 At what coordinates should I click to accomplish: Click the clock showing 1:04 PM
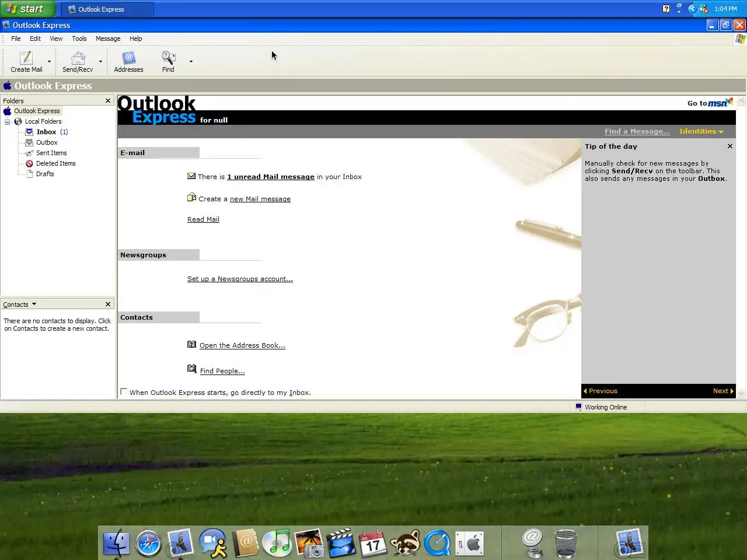coord(725,9)
